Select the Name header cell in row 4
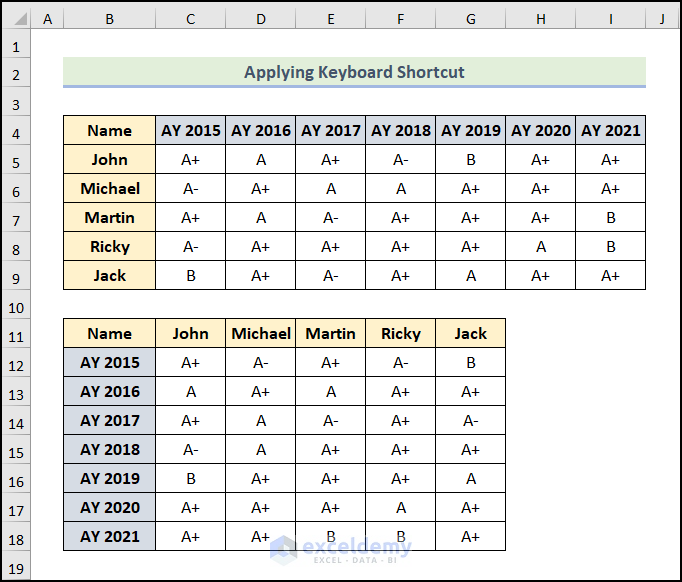The image size is (682, 582). click(x=109, y=130)
